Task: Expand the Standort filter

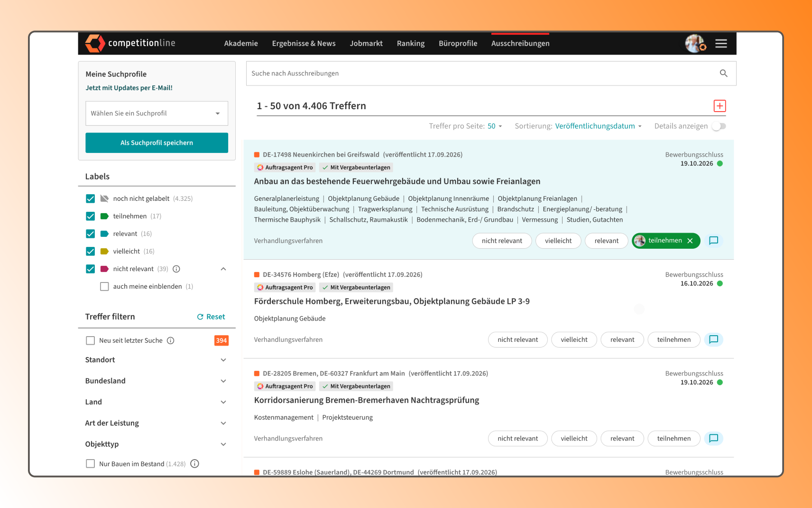Action: [157, 360]
